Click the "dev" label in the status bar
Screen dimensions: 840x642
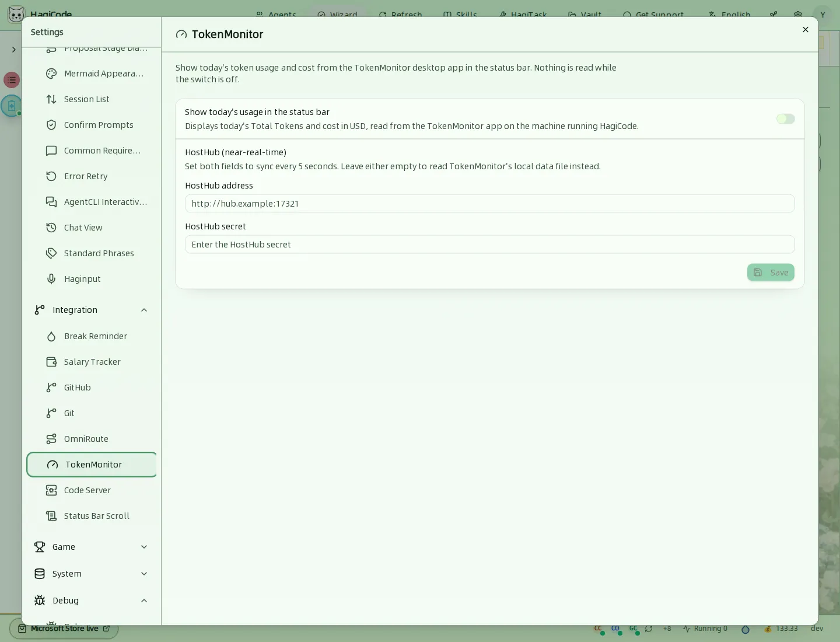click(817, 629)
